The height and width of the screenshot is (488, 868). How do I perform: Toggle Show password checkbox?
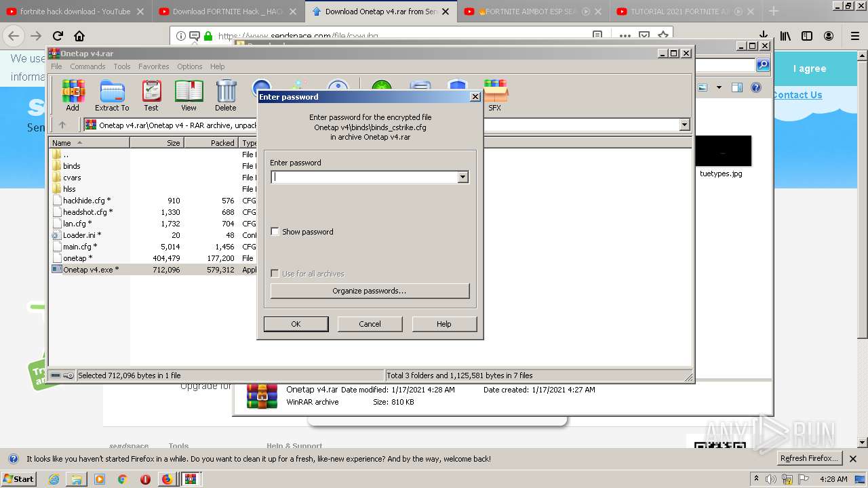click(x=275, y=232)
